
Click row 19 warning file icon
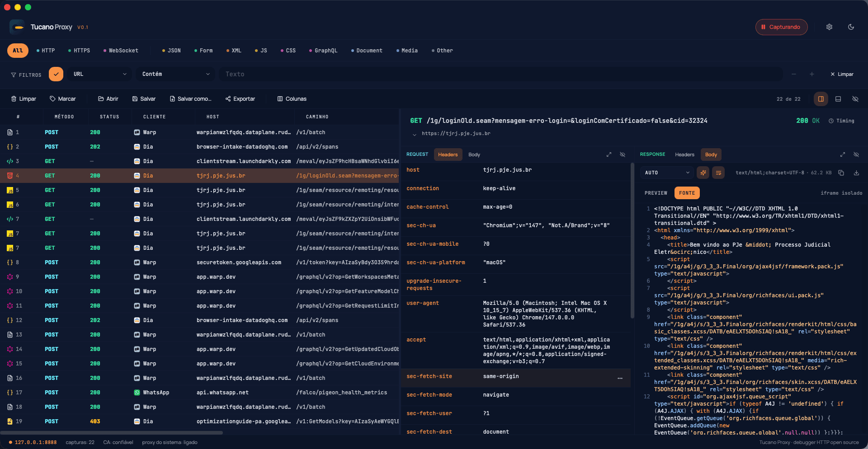point(10,421)
